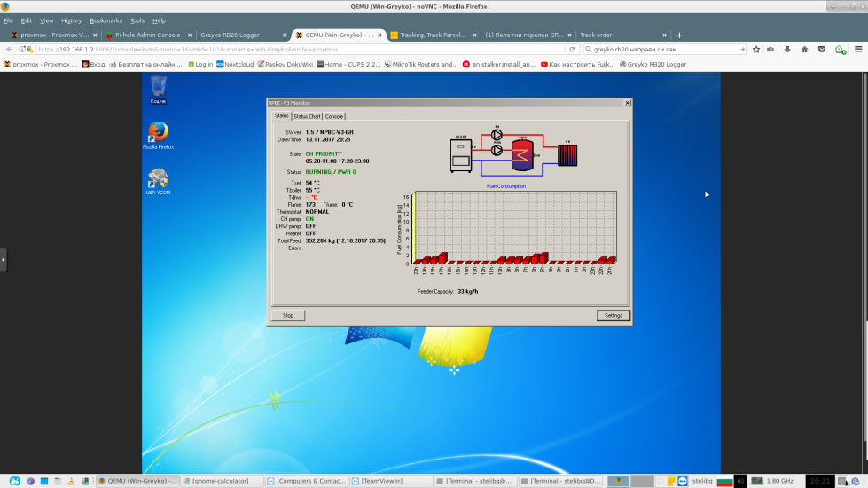
Task: Click the radiator icon in the diagram
Action: (567, 153)
